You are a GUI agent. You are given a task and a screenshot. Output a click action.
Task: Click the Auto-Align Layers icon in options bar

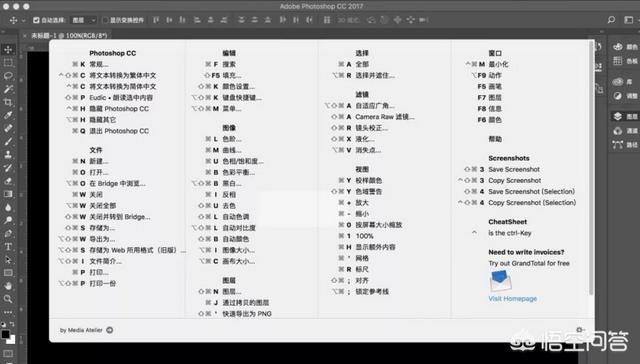(x=327, y=20)
